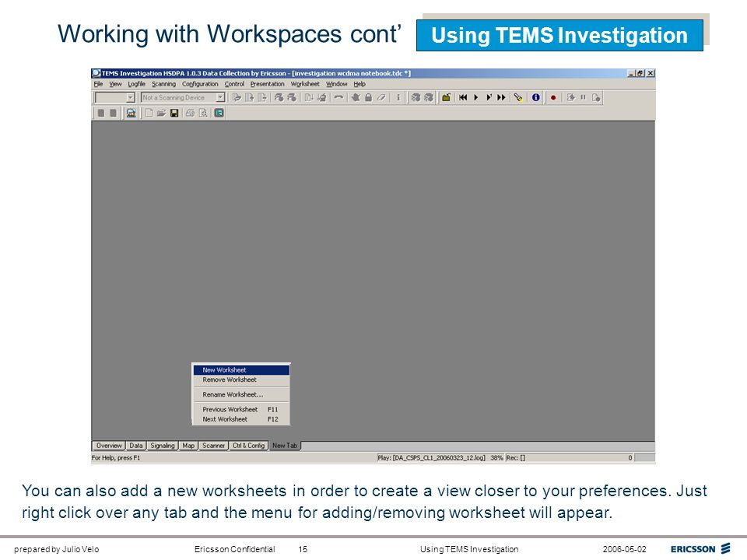Open the View menu
This screenshot has width=747, height=560.
click(115, 84)
